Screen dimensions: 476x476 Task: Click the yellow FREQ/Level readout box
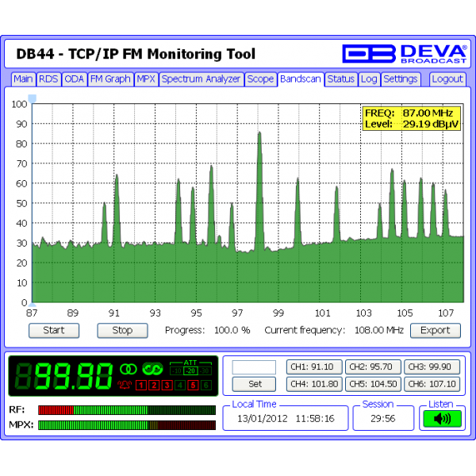(412, 118)
